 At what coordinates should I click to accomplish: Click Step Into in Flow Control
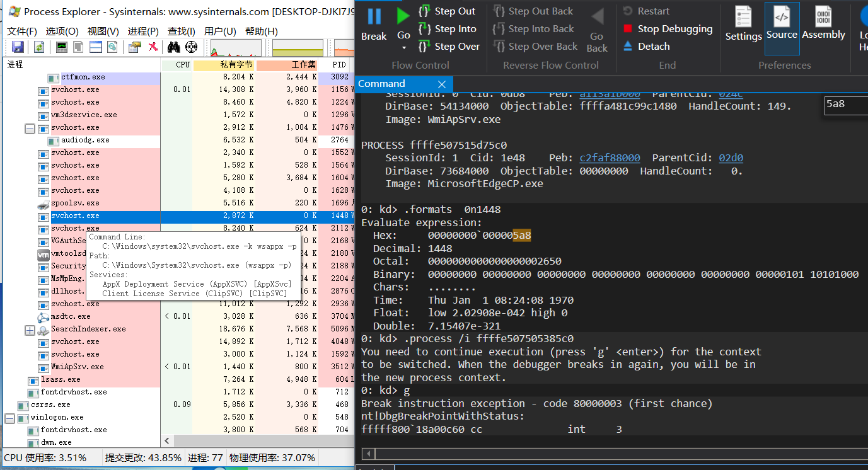pyautogui.click(x=447, y=29)
